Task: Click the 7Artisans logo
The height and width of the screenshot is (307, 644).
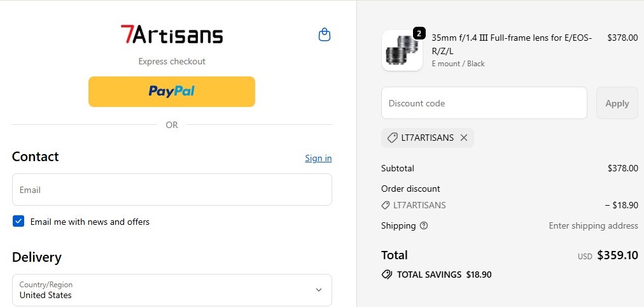Action: click(172, 34)
